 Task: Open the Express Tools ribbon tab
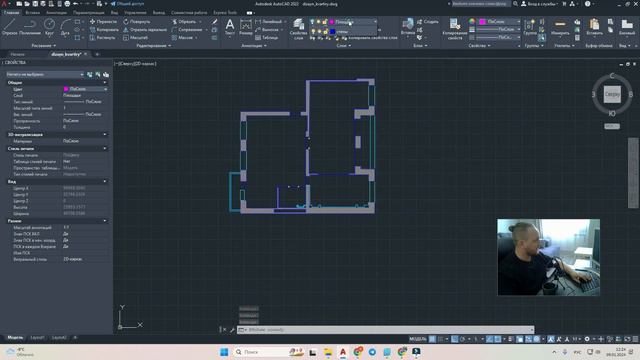pos(225,13)
